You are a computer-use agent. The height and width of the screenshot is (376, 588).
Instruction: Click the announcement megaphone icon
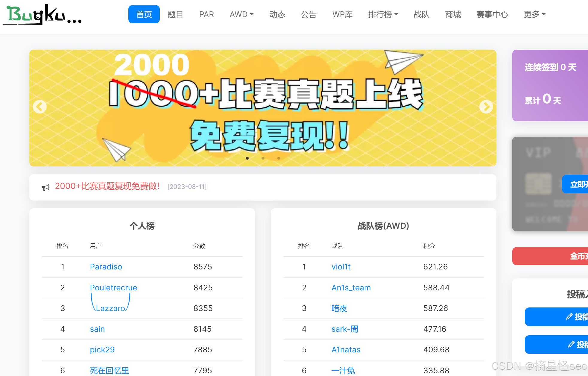(x=45, y=187)
